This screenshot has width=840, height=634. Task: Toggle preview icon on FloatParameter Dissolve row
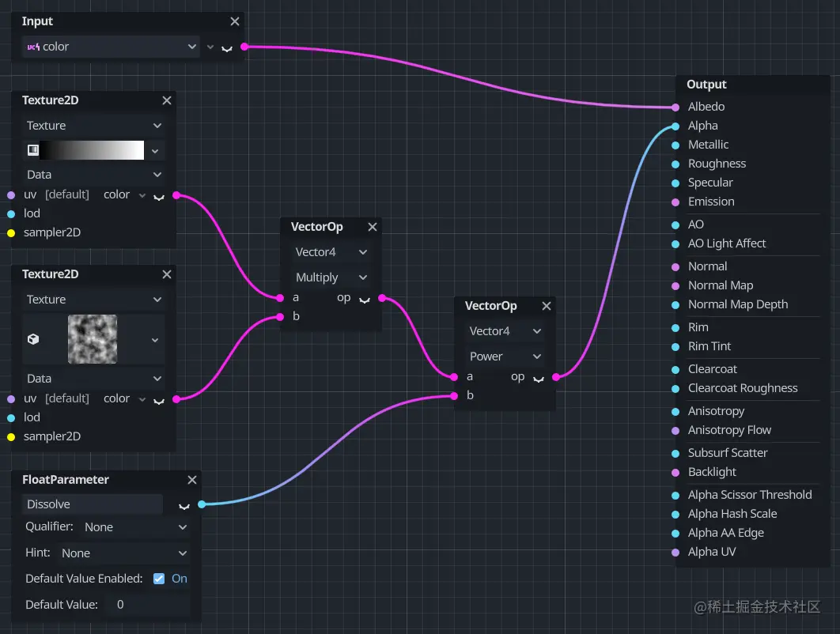coord(184,506)
